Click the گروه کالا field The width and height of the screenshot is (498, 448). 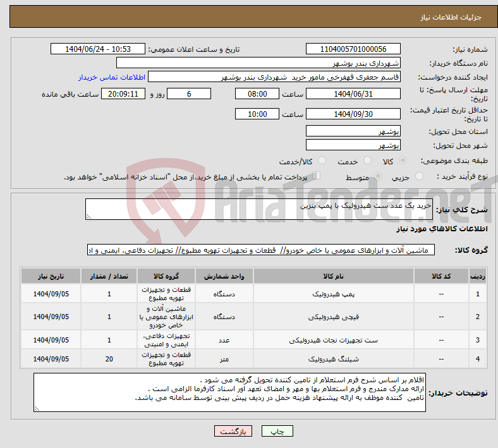[x=261, y=250]
